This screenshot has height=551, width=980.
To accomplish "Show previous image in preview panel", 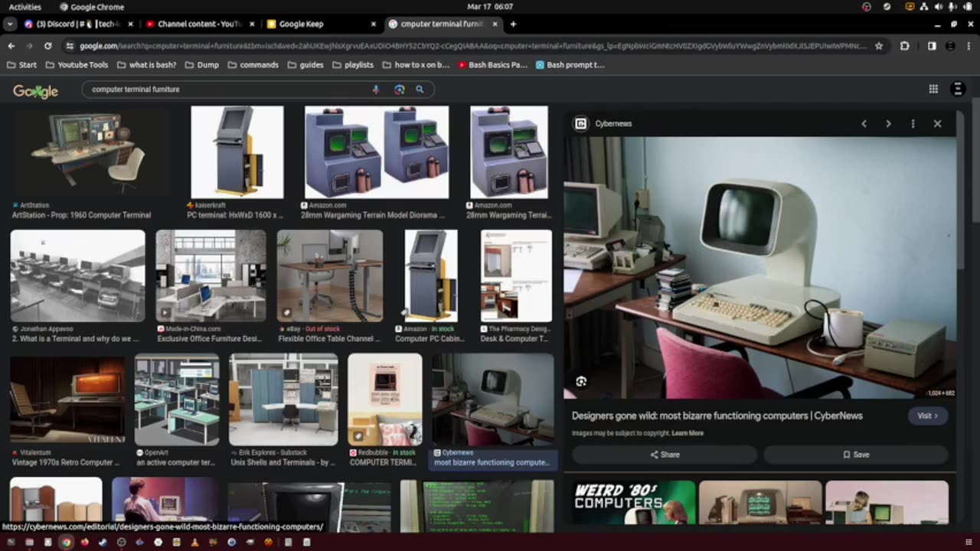I will [864, 123].
